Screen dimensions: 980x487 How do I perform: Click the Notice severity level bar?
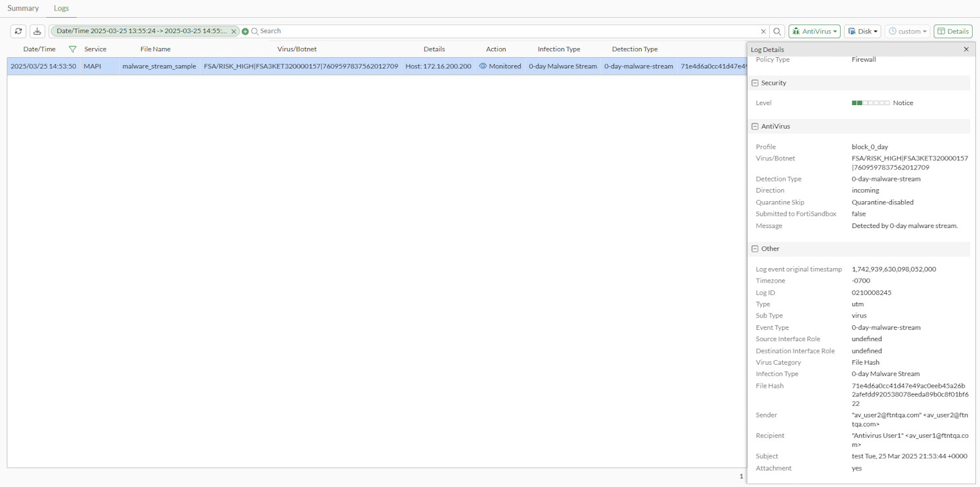(870, 103)
